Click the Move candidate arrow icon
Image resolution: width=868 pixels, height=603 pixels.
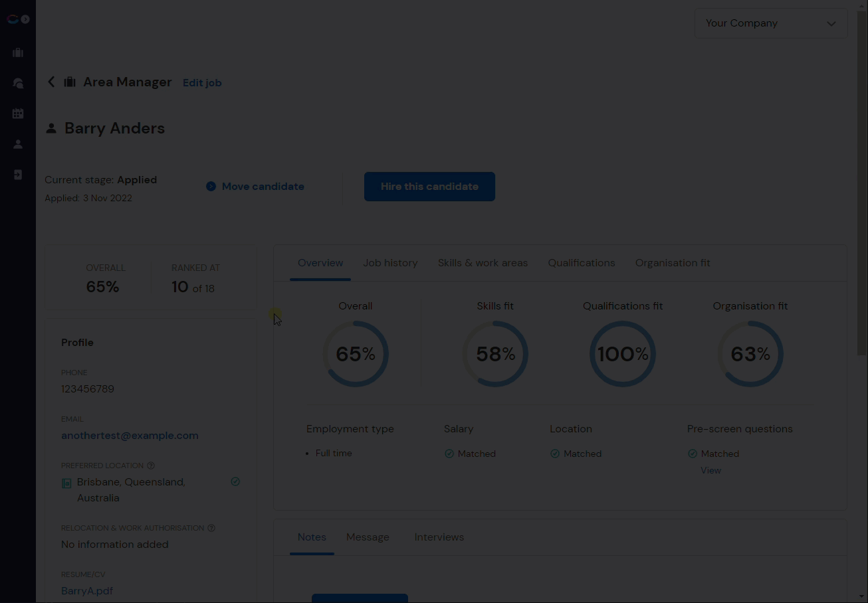click(x=211, y=187)
